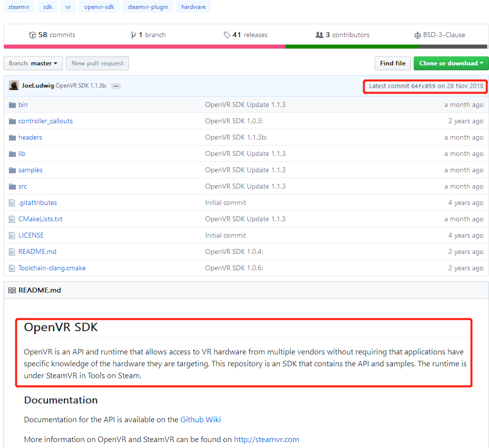Click the vr topic tag

coord(68,7)
